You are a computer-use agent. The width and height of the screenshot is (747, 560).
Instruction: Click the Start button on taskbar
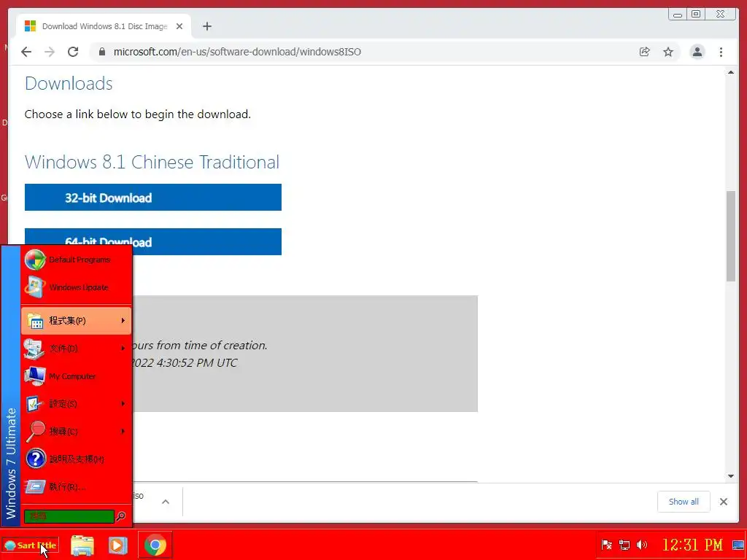(x=30, y=545)
